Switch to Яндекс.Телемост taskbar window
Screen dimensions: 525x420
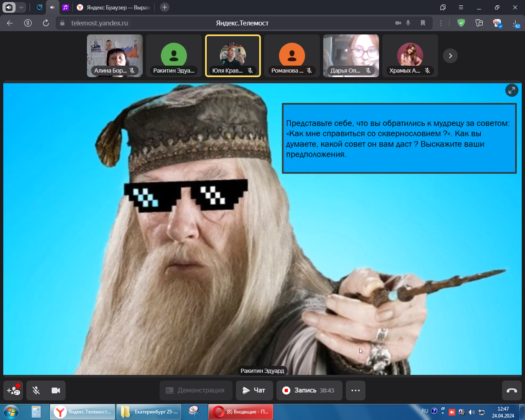tap(83, 412)
